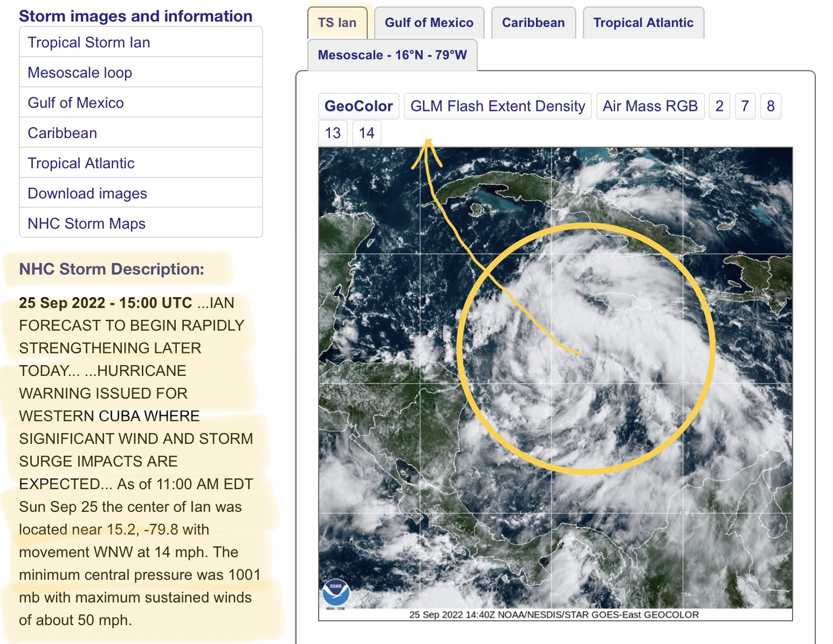Select band 2 button
This screenshot has width=833, height=644.
pyautogui.click(x=719, y=106)
